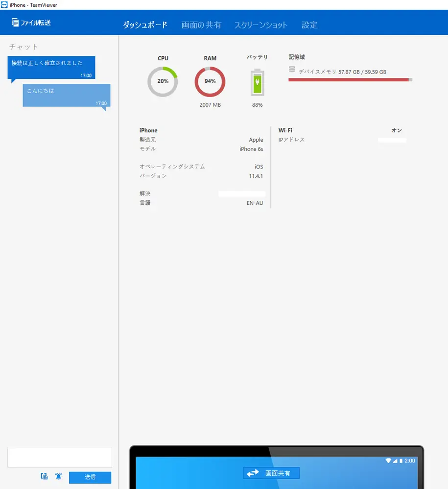
Task: Click the CPU 20% usage gauge
Action: [x=163, y=81]
